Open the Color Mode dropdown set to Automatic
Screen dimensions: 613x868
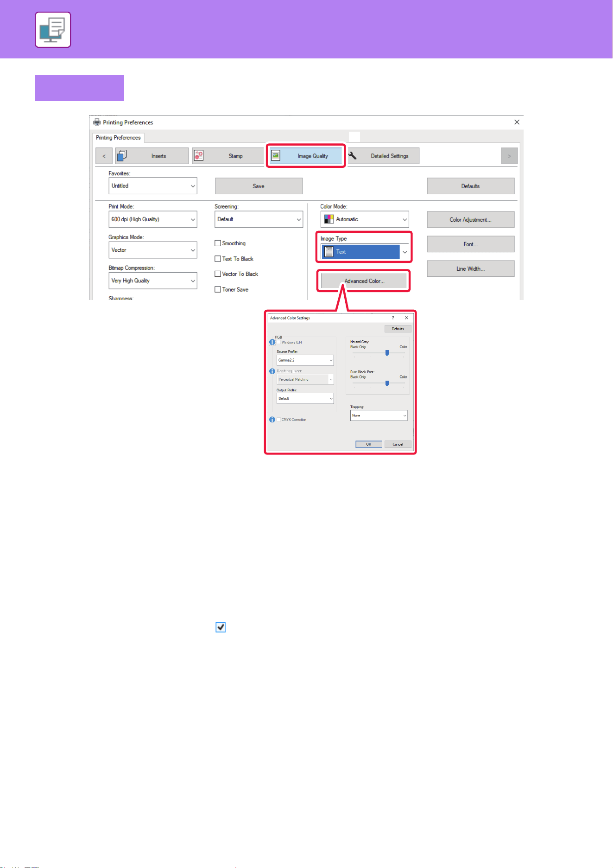[365, 219]
